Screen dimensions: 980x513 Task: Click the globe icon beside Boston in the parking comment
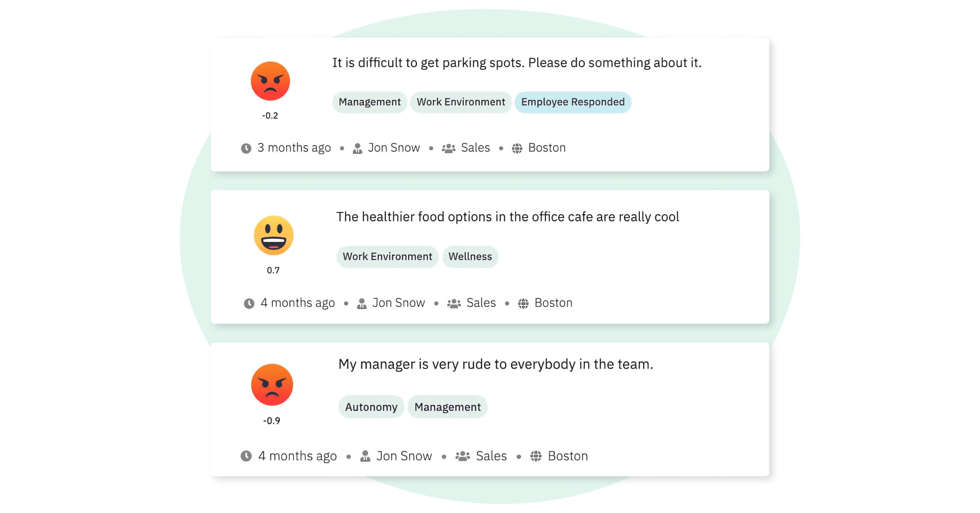[x=517, y=148]
